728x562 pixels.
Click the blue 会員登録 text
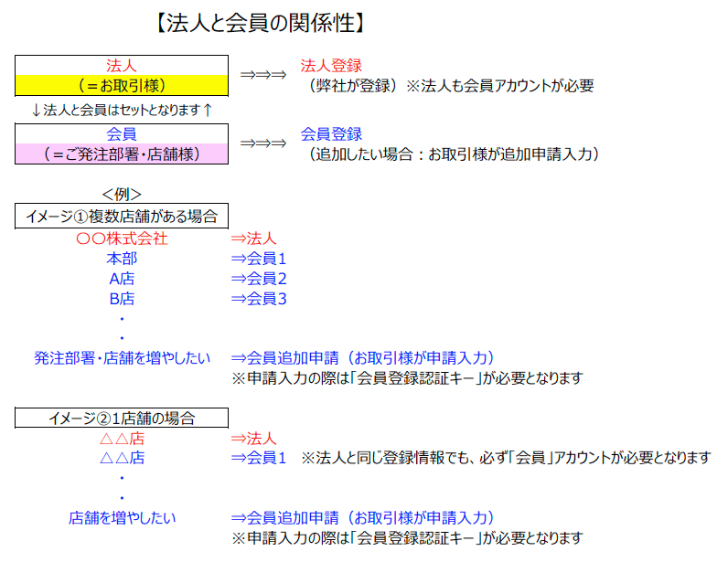click(331, 133)
